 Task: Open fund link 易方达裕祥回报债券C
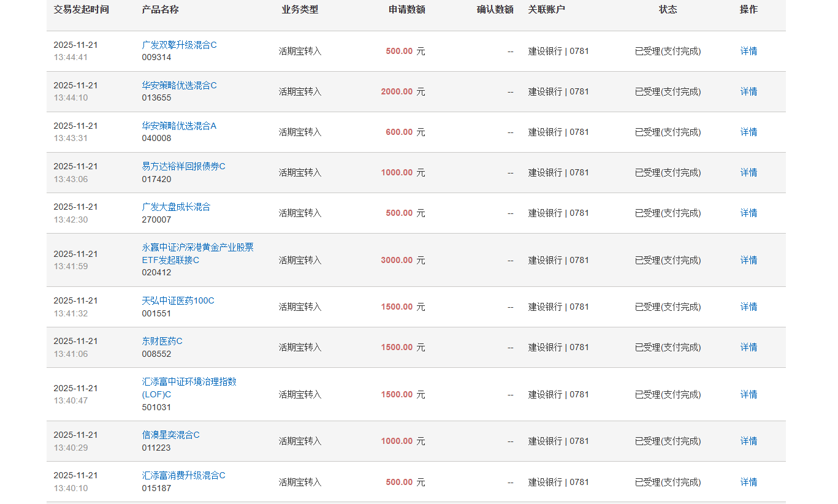(x=183, y=166)
